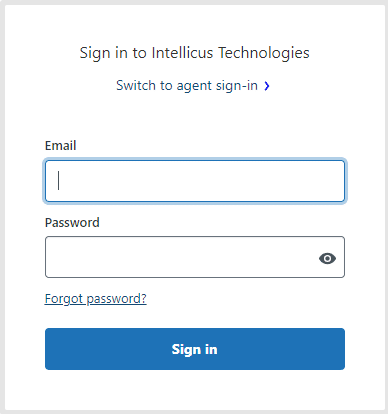Click the blue chevron beside agent sign-in
The width and height of the screenshot is (388, 414).
click(267, 86)
